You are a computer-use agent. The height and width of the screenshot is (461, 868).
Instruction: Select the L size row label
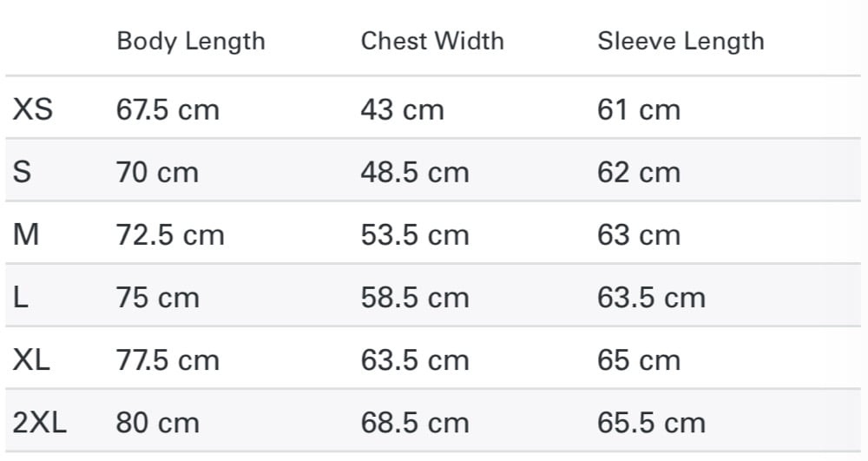pos(21,298)
